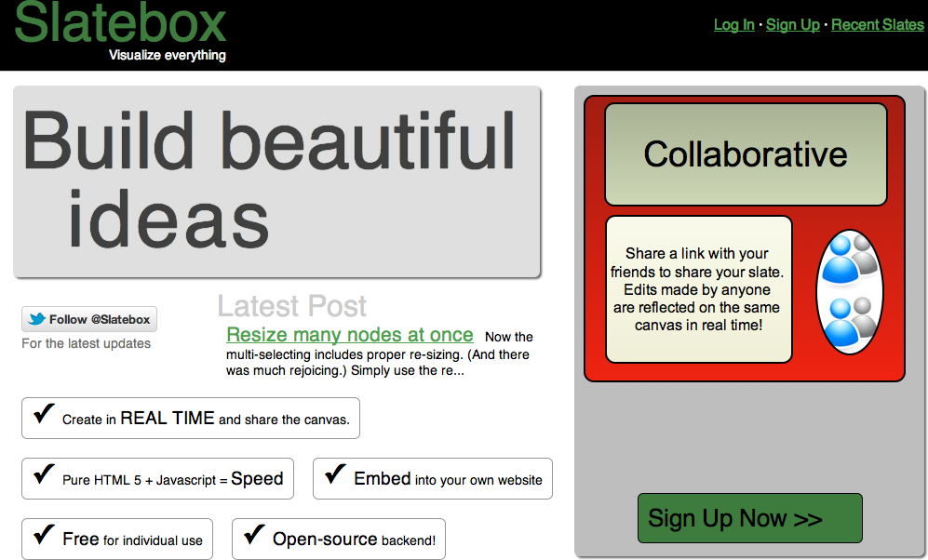Select the Collaborative title node
928x560 pixels.
point(745,153)
